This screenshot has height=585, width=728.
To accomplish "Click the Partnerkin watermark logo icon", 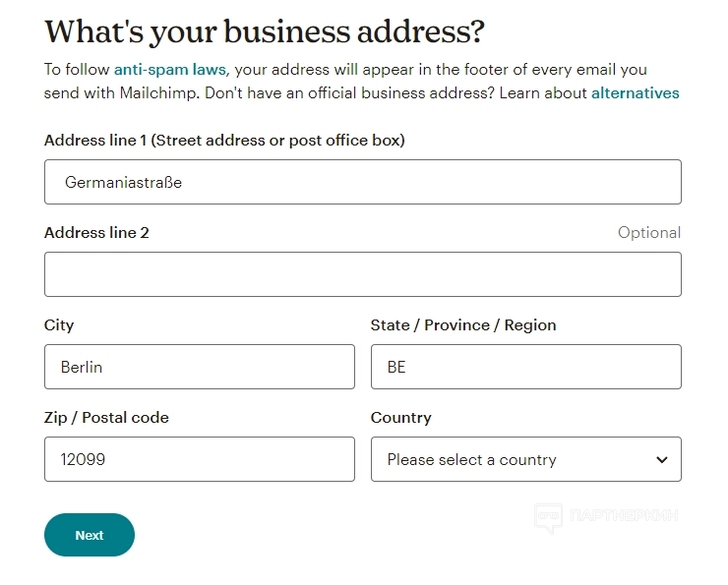I will (x=548, y=516).
